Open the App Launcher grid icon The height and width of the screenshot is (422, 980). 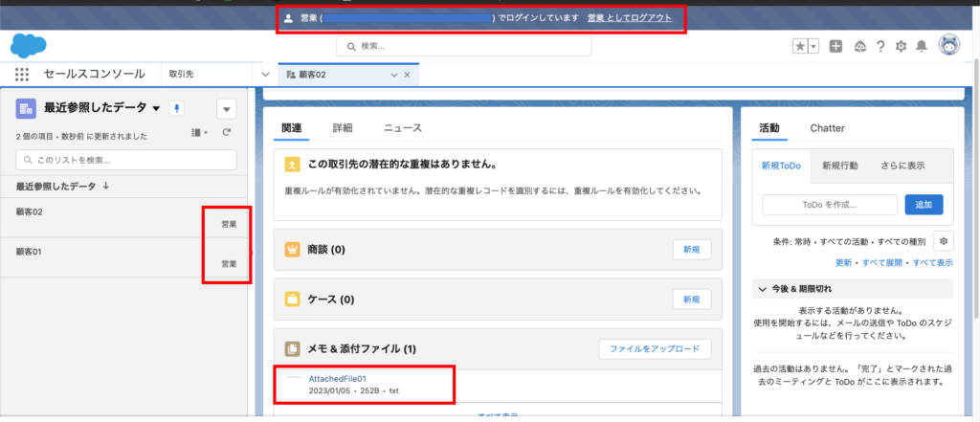click(22, 74)
